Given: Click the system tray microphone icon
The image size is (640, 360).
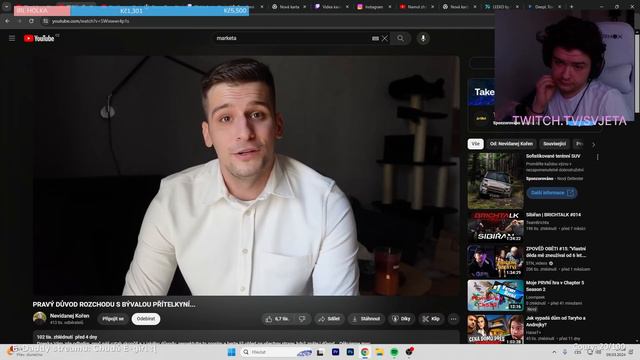Looking at the screenshot, I should (x=565, y=352).
